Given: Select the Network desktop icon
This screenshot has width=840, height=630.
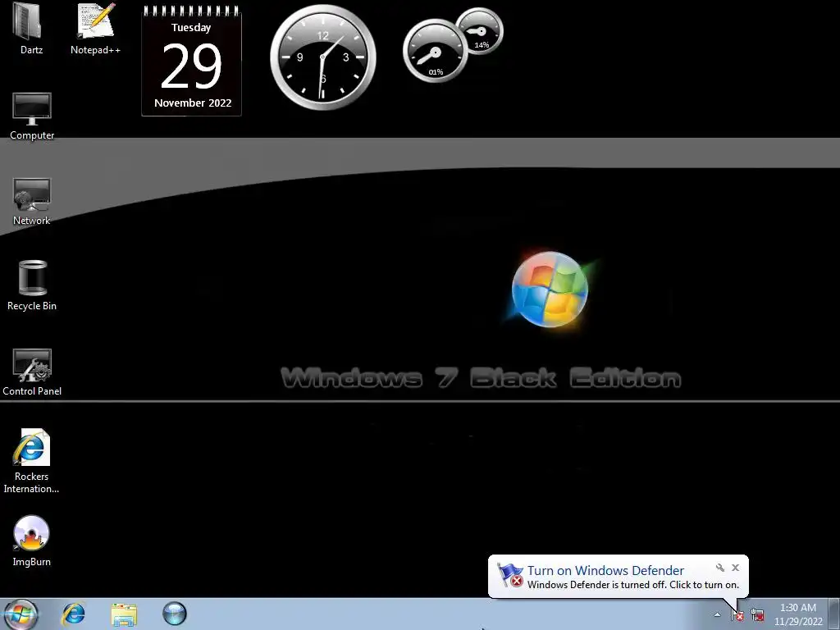Looking at the screenshot, I should tap(32, 202).
